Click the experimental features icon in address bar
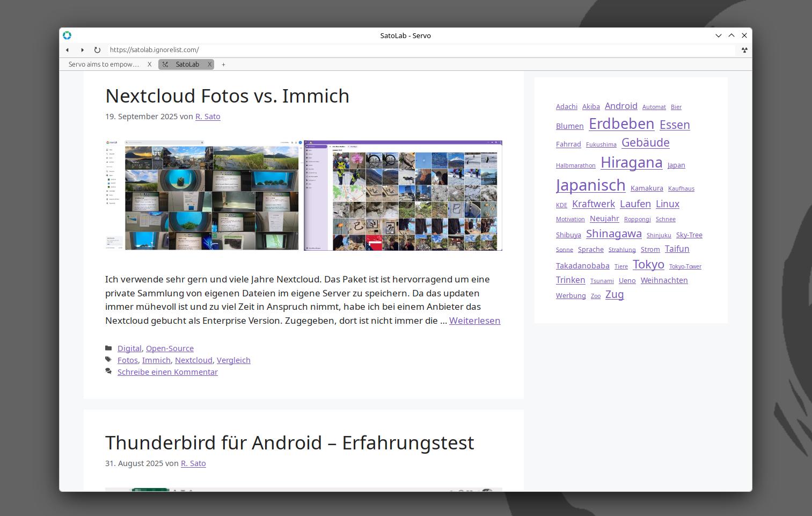The image size is (812, 516). click(x=744, y=50)
